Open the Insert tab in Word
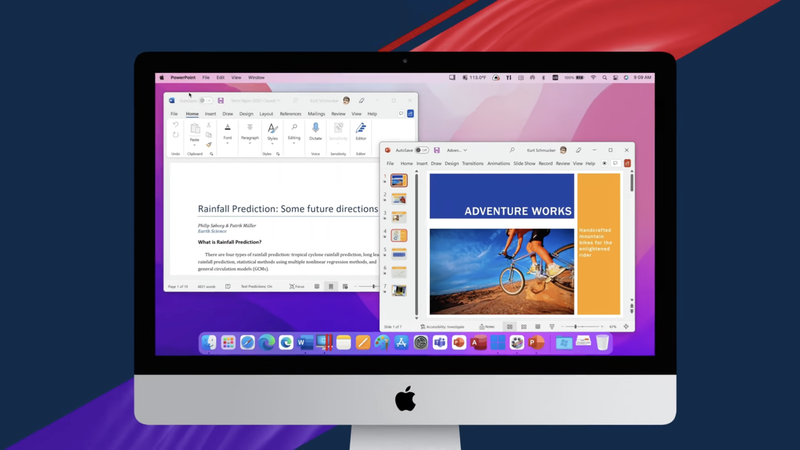This screenshot has width=800, height=450. pos(210,114)
